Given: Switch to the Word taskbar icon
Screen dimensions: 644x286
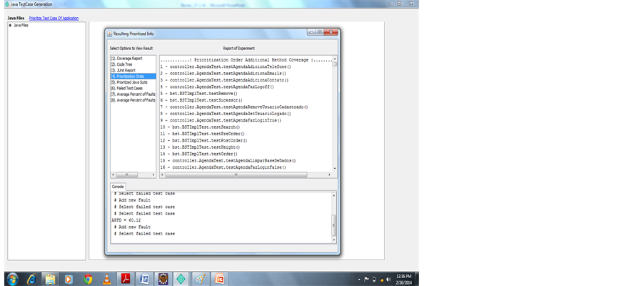Looking at the screenshot, I should click(144, 280).
